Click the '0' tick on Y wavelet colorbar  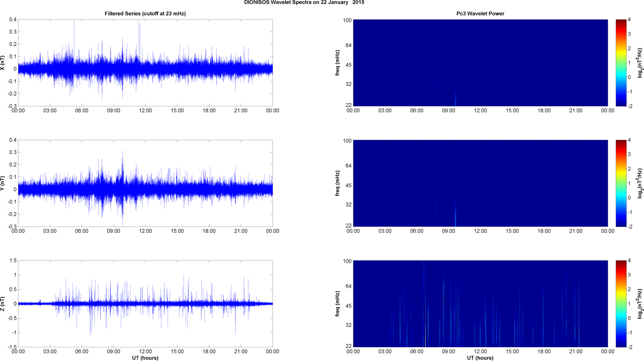(629, 198)
